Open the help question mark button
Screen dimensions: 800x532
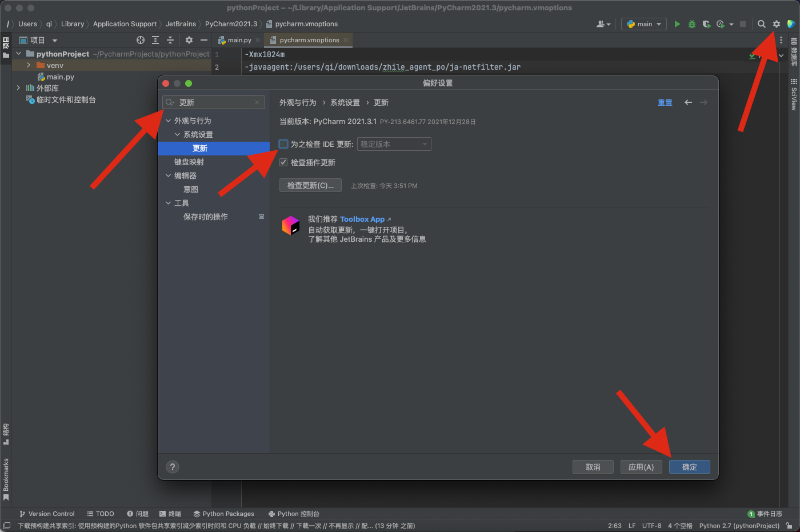point(173,467)
